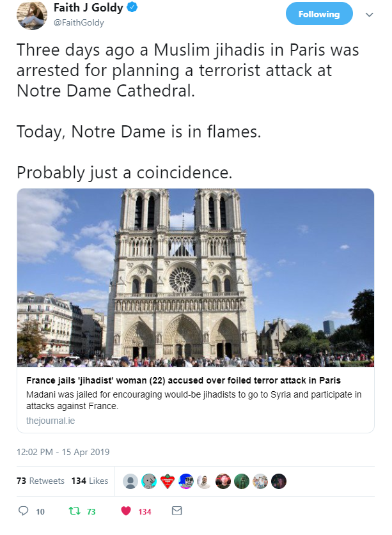Send tweet via the envelope message icon

click(x=177, y=511)
